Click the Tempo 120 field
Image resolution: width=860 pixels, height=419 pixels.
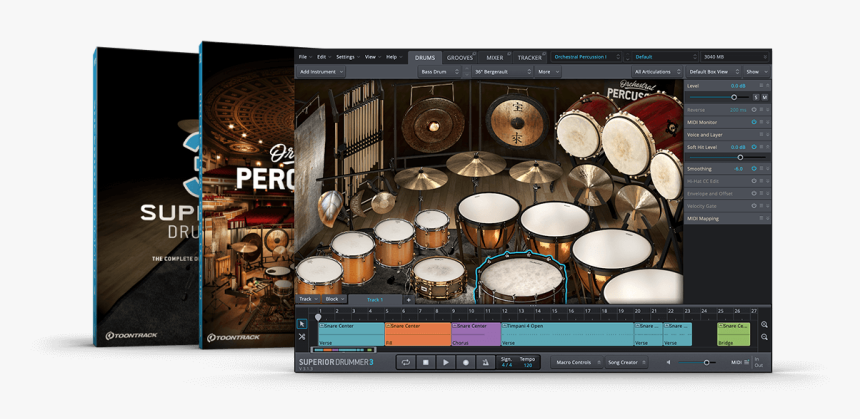(527, 362)
